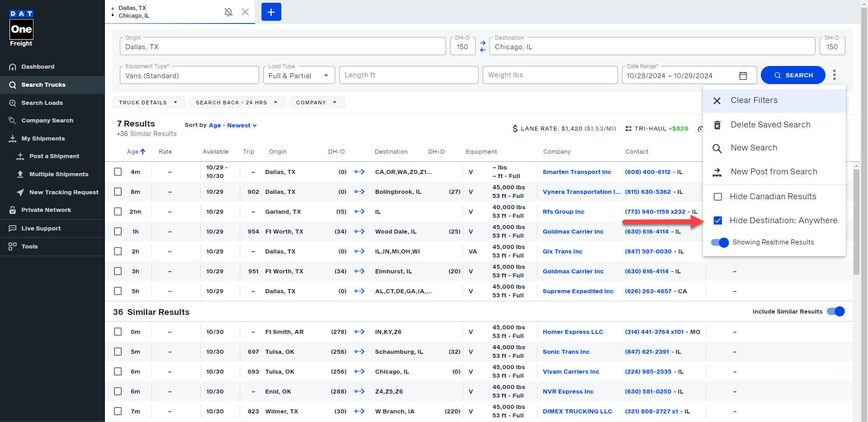Open the Load Type Full & Partial dropdown
This screenshot has width=868, height=422.
(299, 75)
